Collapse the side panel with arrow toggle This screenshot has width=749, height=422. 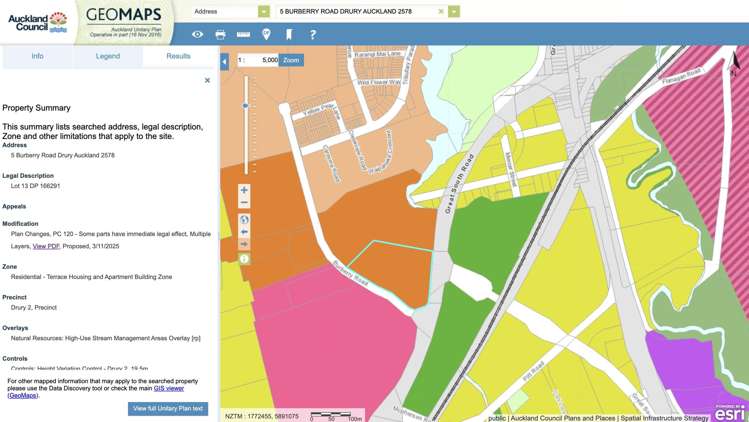[224, 61]
